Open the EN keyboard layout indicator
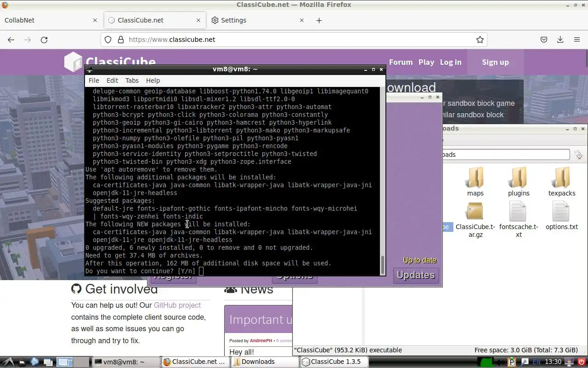 (x=536, y=362)
